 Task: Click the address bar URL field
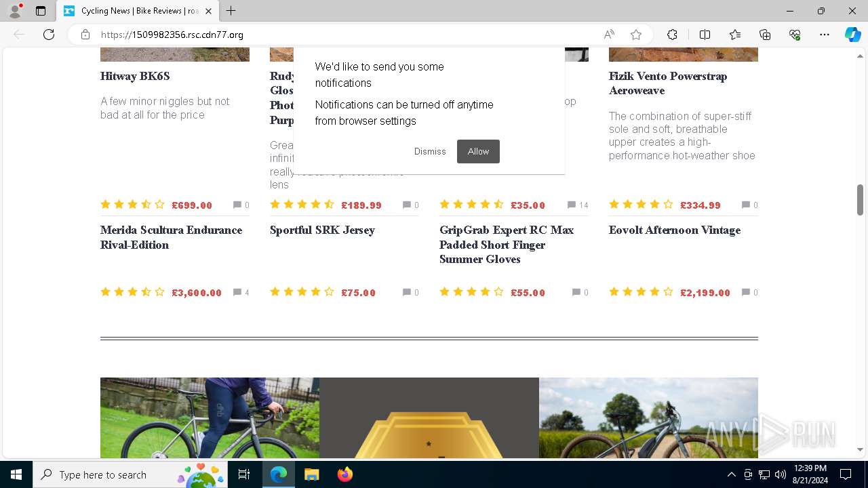[346, 35]
